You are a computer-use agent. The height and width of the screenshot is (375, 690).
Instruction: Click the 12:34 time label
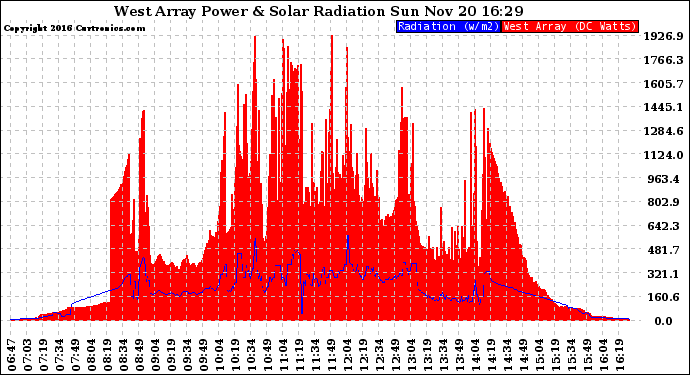coord(379,355)
